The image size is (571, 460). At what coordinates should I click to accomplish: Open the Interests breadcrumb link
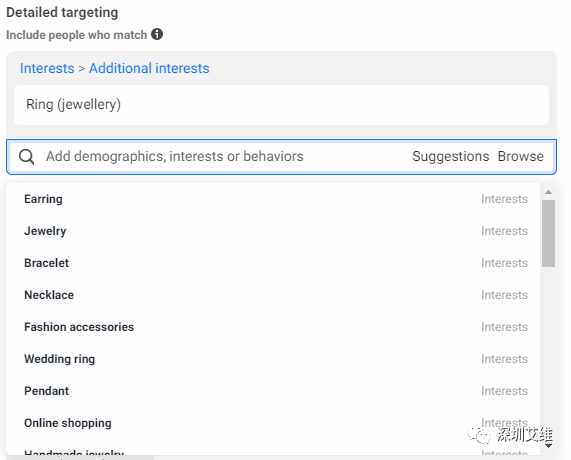point(47,68)
